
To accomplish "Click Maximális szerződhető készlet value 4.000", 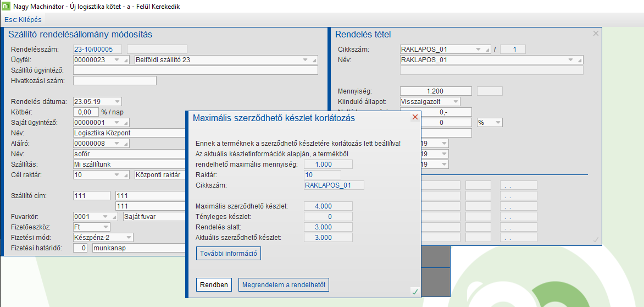I will (x=328, y=206).
